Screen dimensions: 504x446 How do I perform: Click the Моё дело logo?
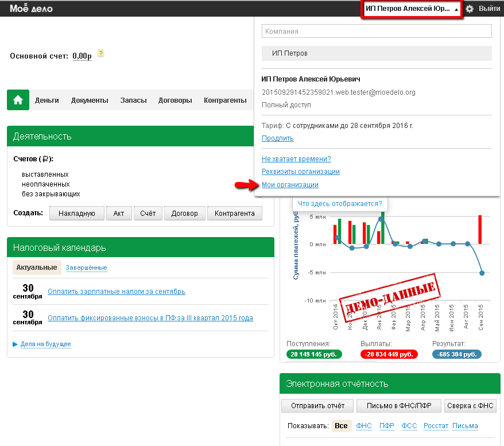point(31,9)
